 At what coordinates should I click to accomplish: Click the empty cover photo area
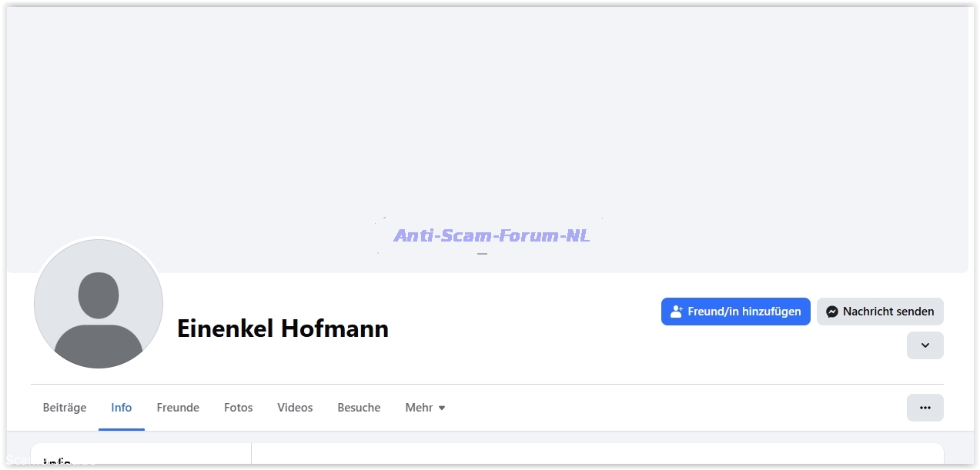(x=487, y=115)
